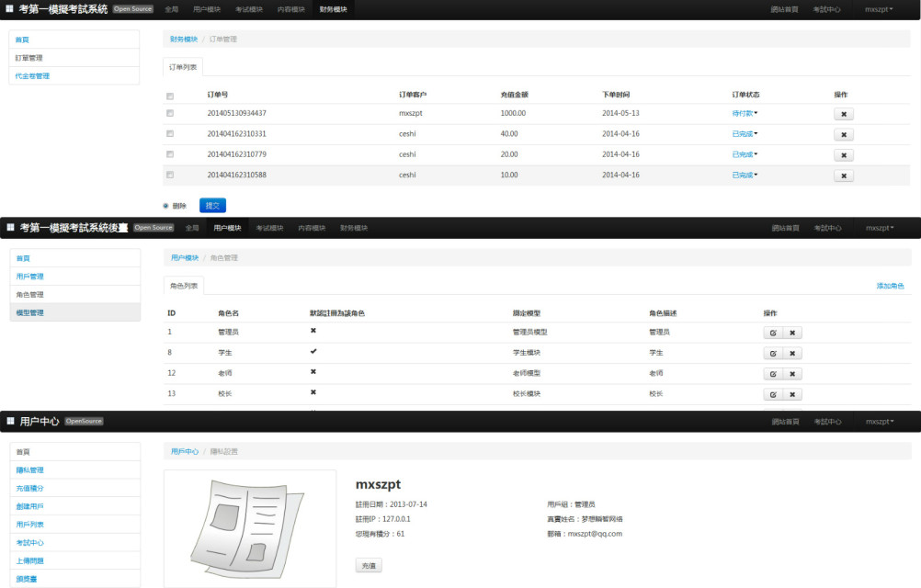Viewport: 921px width, 588px height.
Task: Edit the 管理员 role with pencil icon
Action: tap(773, 333)
